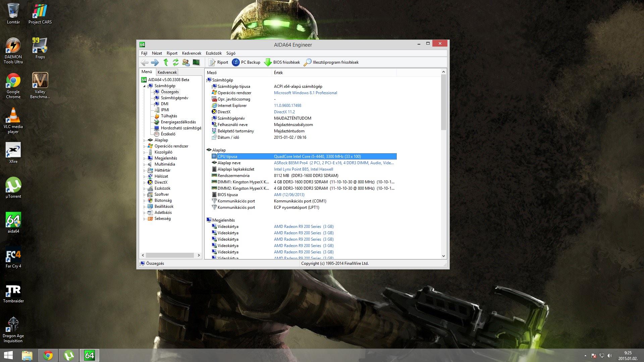
Task: Select Sebesség benchmark item in tree
Action: 162,219
